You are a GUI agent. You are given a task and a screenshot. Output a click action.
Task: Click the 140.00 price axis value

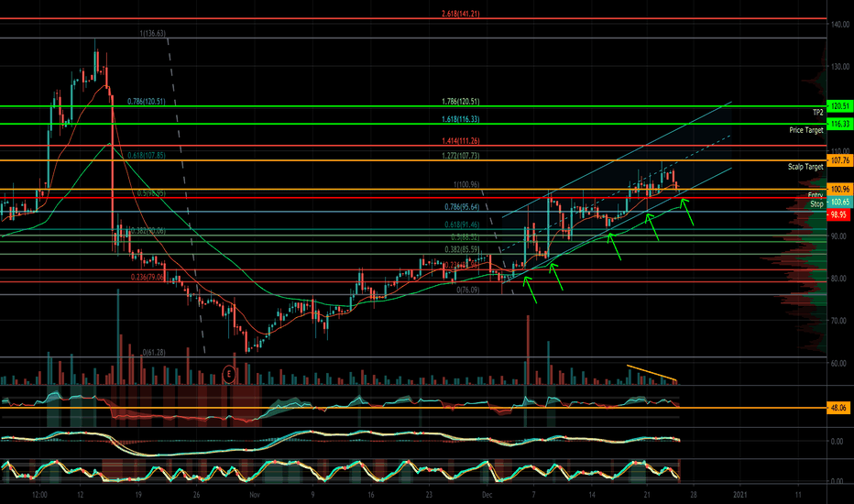(x=840, y=24)
